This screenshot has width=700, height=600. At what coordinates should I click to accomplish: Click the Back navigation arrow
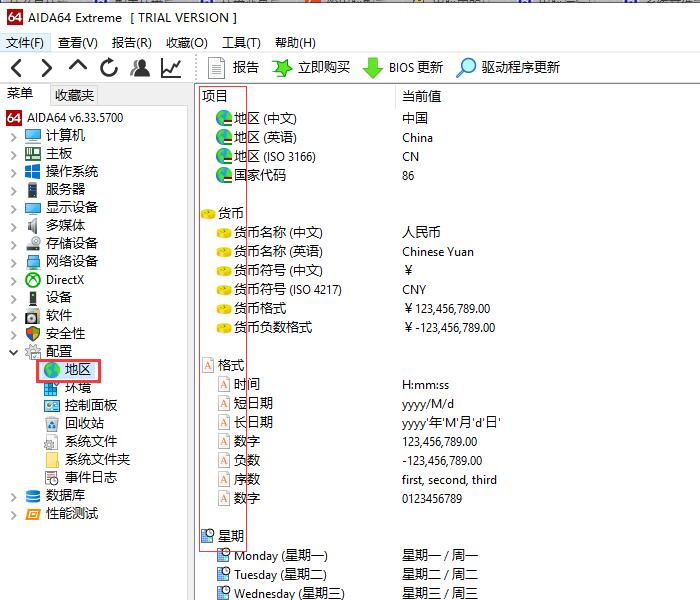point(17,68)
